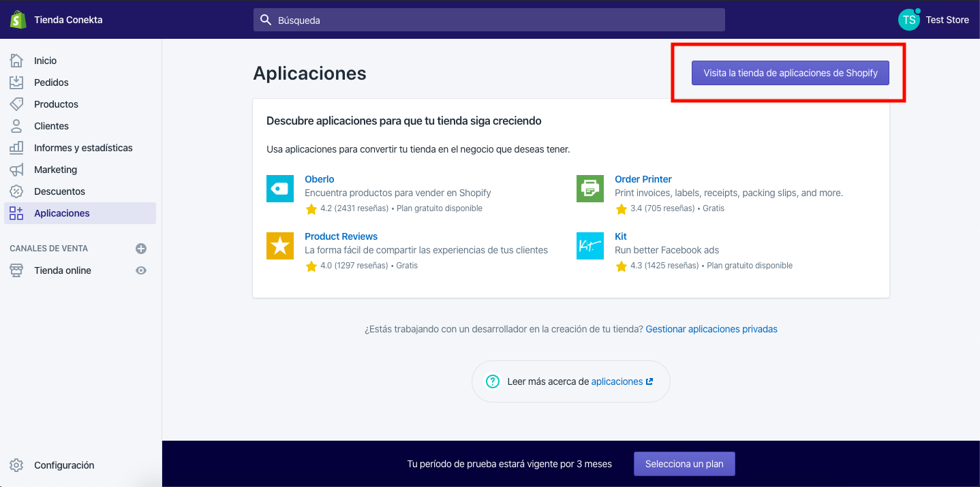The height and width of the screenshot is (487, 980).
Task: Open the aplicaciones help link
Action: click(617, 381)
